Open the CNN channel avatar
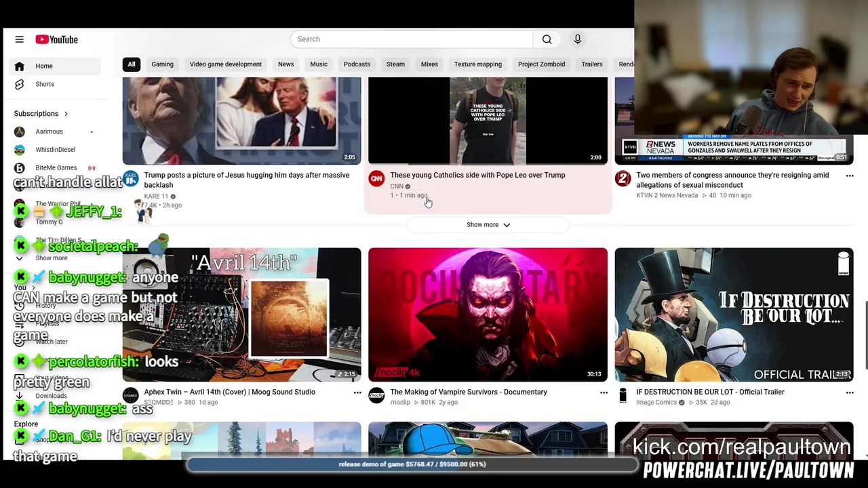868x488 pixels. point(376,179)
